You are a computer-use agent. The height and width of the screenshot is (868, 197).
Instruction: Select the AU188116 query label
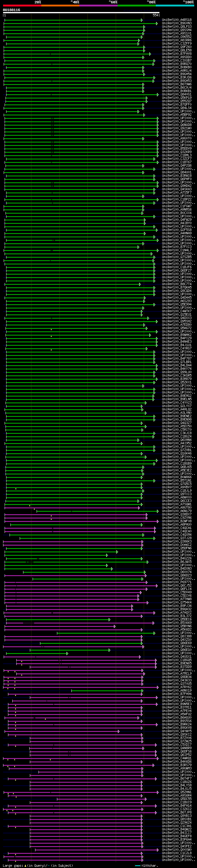(11, 10)
